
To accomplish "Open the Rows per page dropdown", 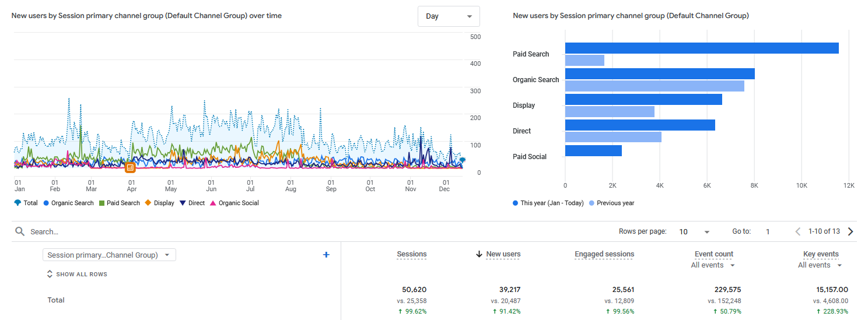I will (x=694, y=231).
